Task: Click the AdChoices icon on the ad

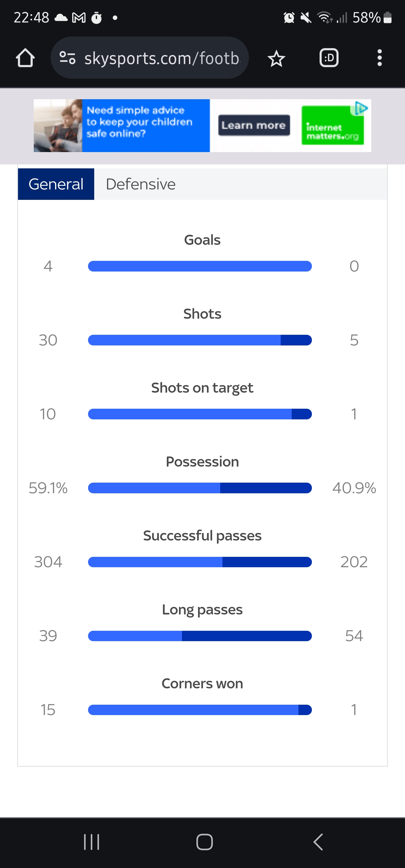Action: (x=361, y=108)
